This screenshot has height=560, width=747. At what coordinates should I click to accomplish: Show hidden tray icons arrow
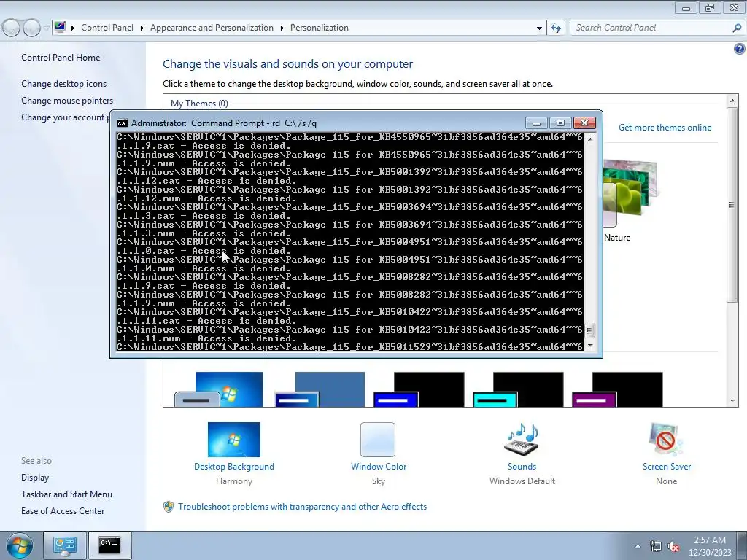coord(638,546)
